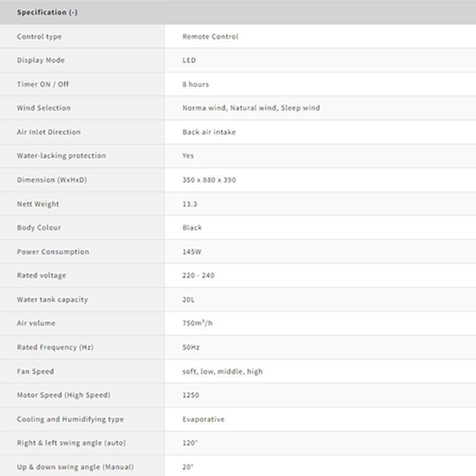Select the Rated Frequency 50Hz value

pos(191,347)
